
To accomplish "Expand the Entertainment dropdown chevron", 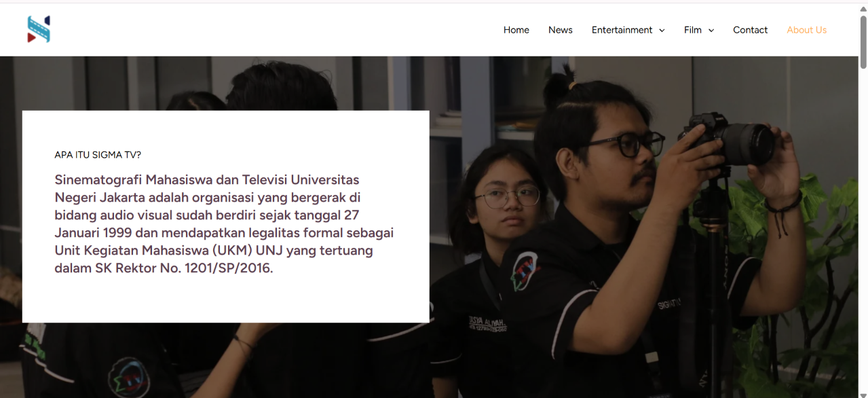I will click(x=662, y=31).
